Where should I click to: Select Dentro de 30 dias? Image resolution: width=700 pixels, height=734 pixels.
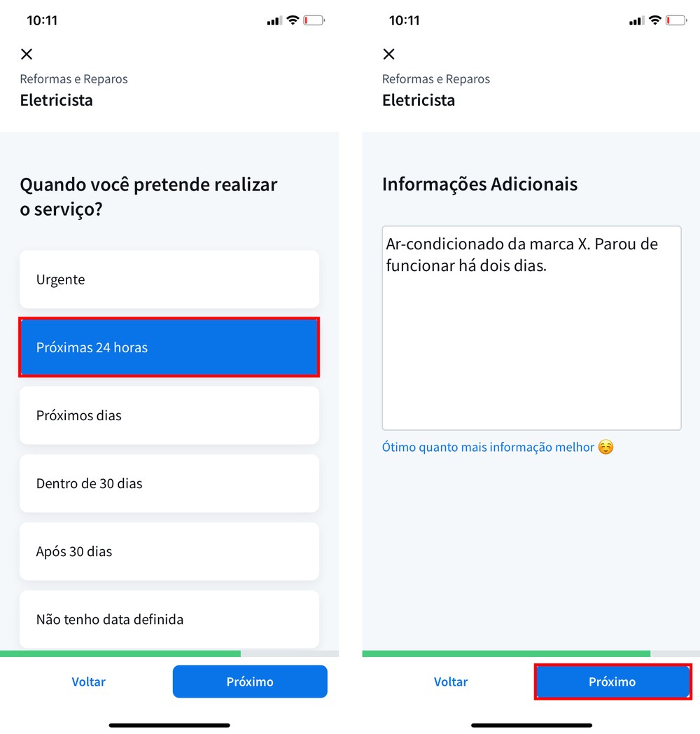coord(169,483)
